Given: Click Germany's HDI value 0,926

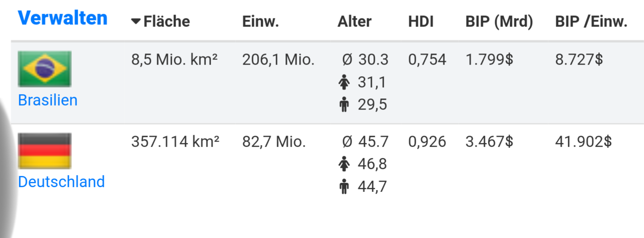Looking at the screenshot, I should (427, 142).
